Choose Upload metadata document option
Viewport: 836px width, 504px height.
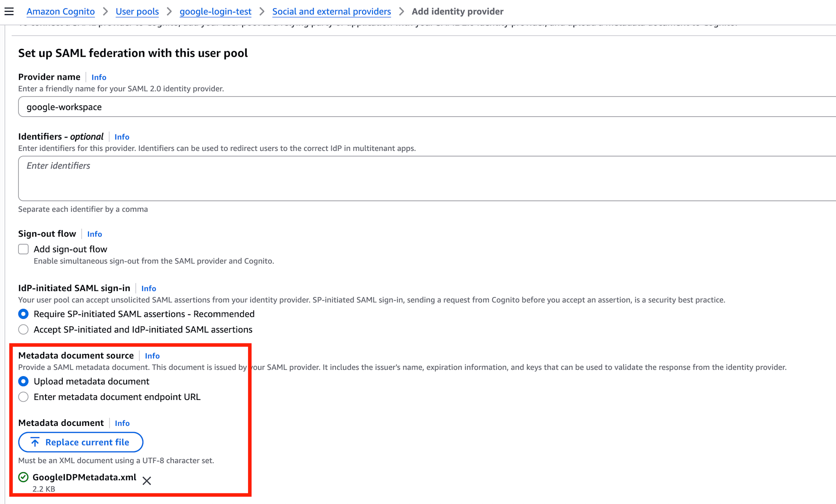pos(23,382)
